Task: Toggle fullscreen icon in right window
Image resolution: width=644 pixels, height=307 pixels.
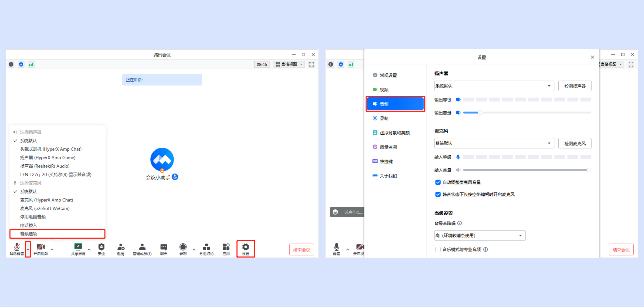Action: point(631,64)
